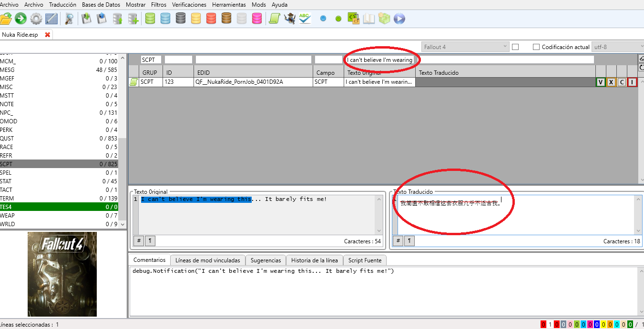The height and width of the screenshot is (329, 644).
Task: Select the pink database cylinder icon
Action: pos(257,19)
